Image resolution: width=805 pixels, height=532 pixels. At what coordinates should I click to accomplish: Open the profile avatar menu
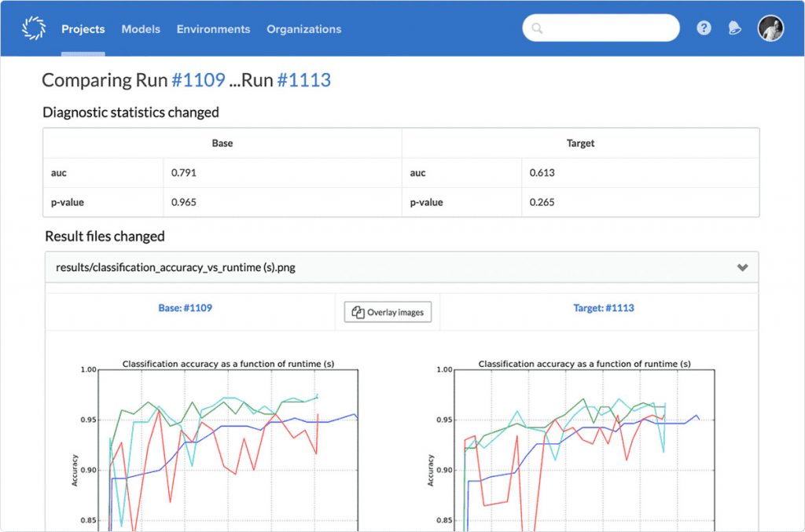click(x=770, y=28)
